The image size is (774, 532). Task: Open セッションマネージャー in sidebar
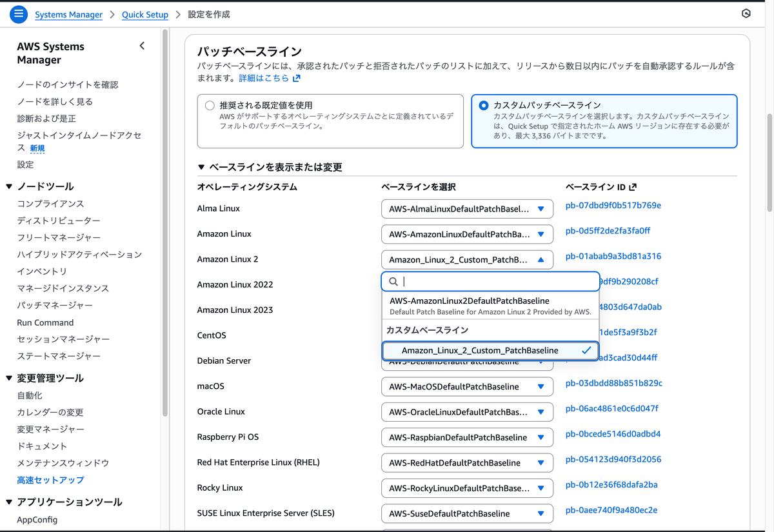(x=63, y=339)
